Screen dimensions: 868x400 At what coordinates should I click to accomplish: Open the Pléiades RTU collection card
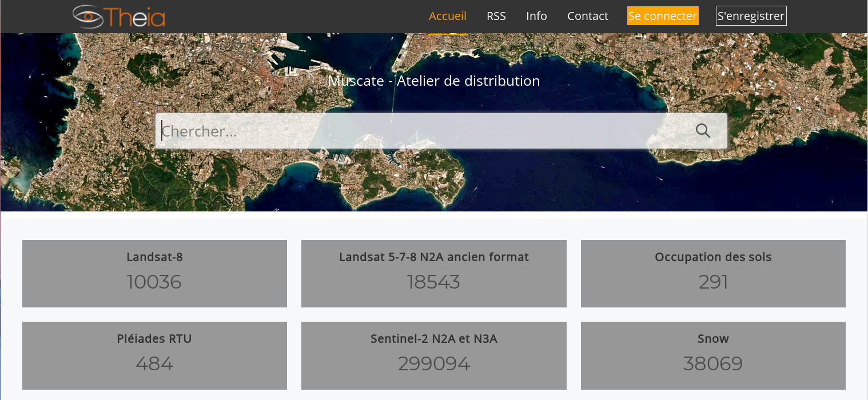(x=154, y=355)
